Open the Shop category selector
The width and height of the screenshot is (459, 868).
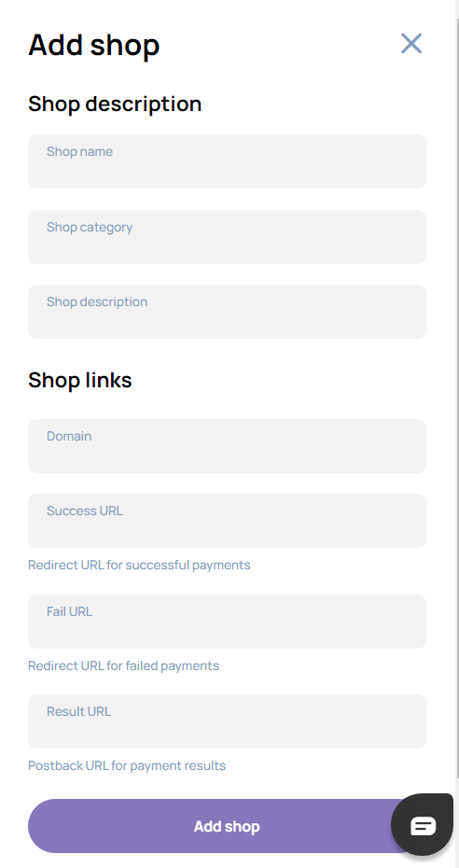point(228,237)
